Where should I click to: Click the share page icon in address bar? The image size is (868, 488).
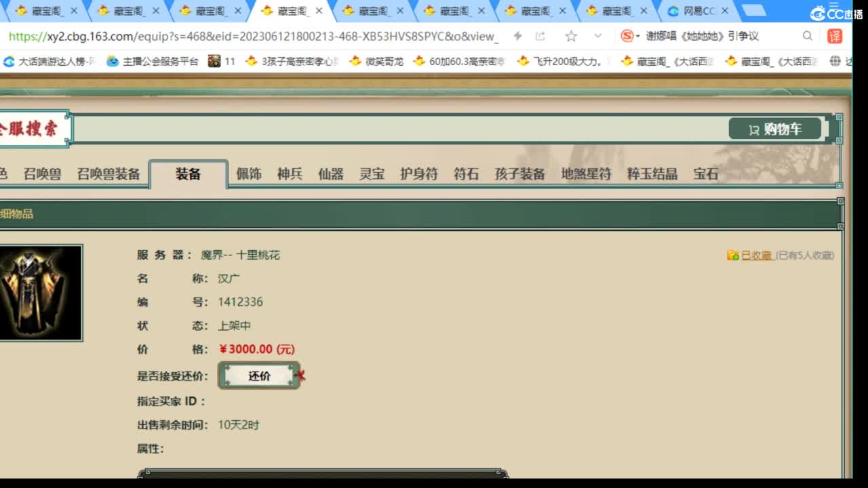[x=540, y=36]
